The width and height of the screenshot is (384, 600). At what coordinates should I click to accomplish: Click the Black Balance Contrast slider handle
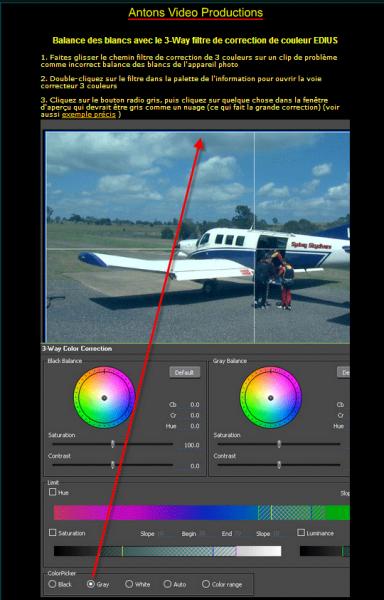pos(112,465)
